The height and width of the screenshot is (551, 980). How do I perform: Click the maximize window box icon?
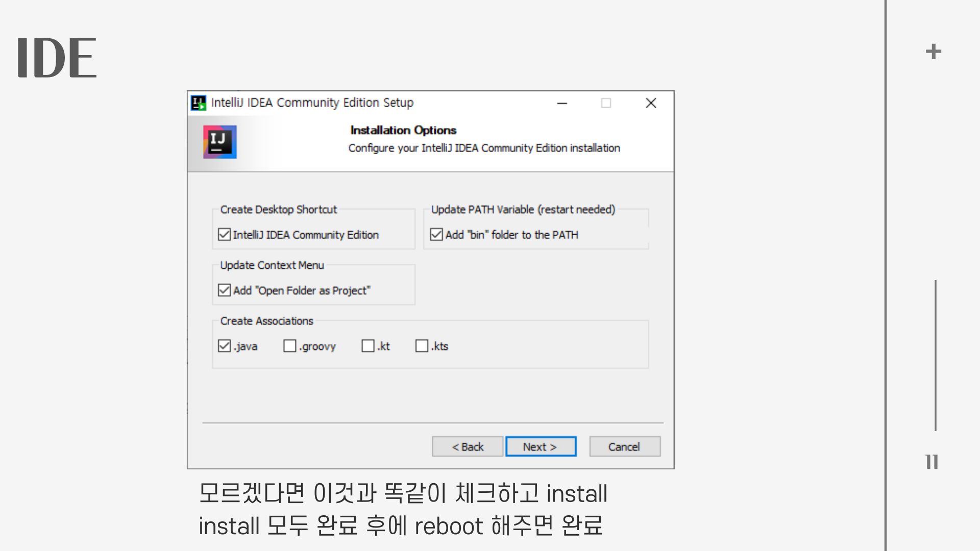[606, 103]
